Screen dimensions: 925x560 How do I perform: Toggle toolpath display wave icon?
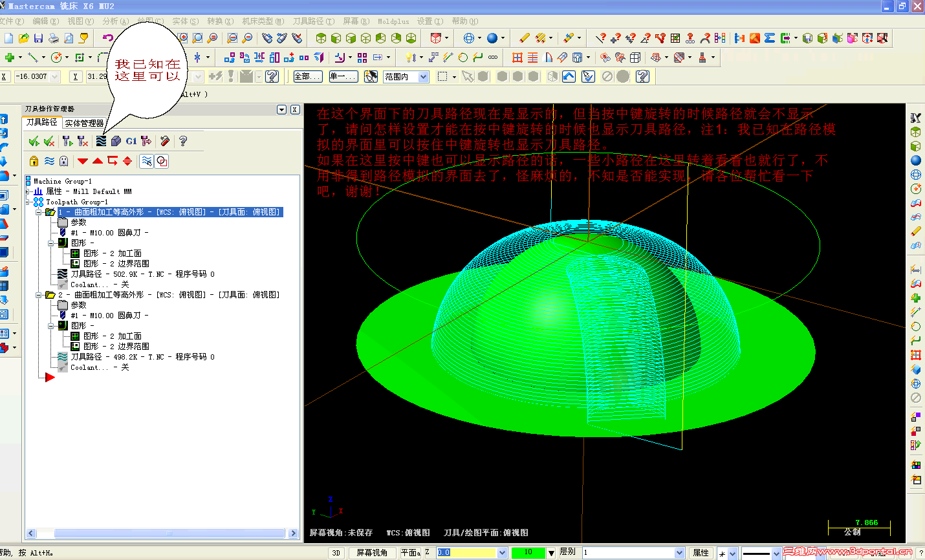[x=49, y=161]
